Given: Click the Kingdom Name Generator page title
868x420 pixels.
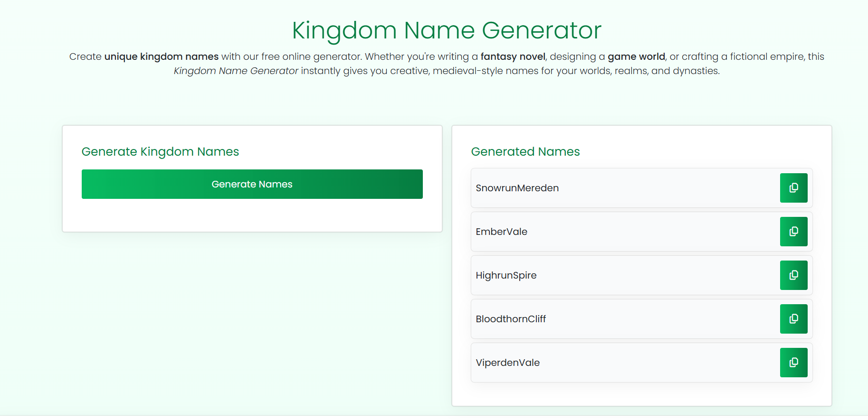Looking at the screenshot, I should pos(446,30).
